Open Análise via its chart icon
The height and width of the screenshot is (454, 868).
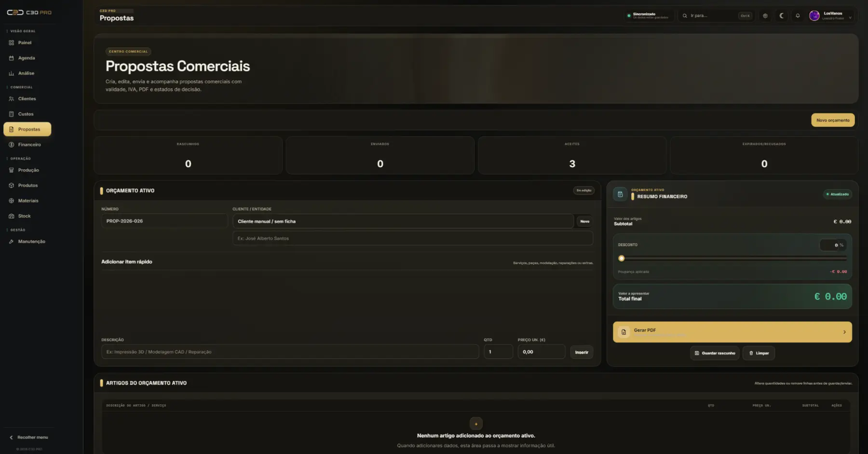(x=12, y=73)
